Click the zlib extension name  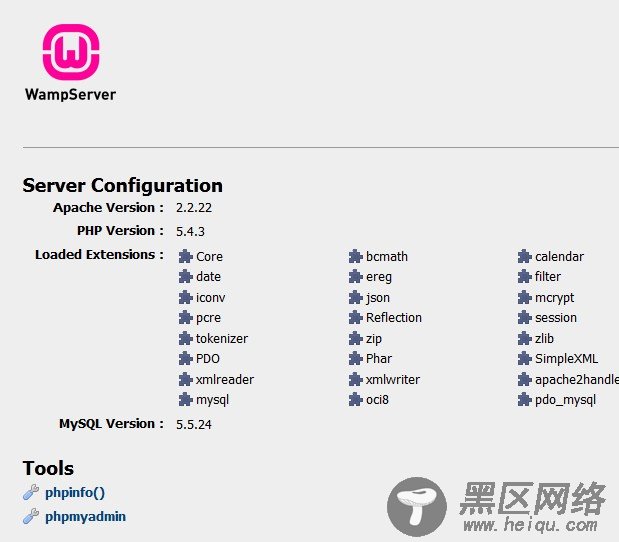point(544,339)
